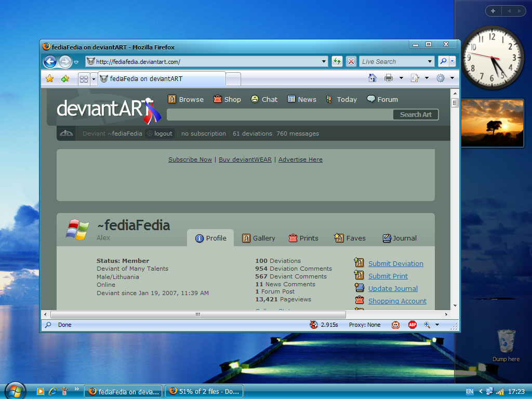Viewport: 532px width, 399px height.
Task: Expand the Print options dropdown arrow
Action: click(401, 78)
